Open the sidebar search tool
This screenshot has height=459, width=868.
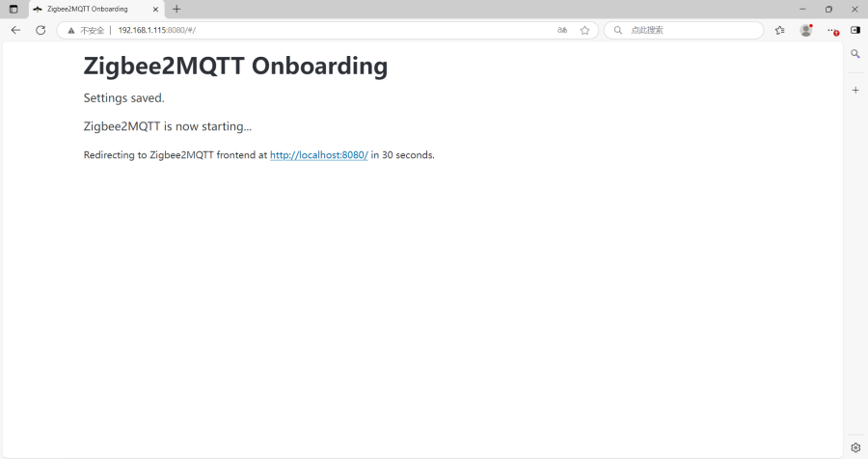[855, 54]
